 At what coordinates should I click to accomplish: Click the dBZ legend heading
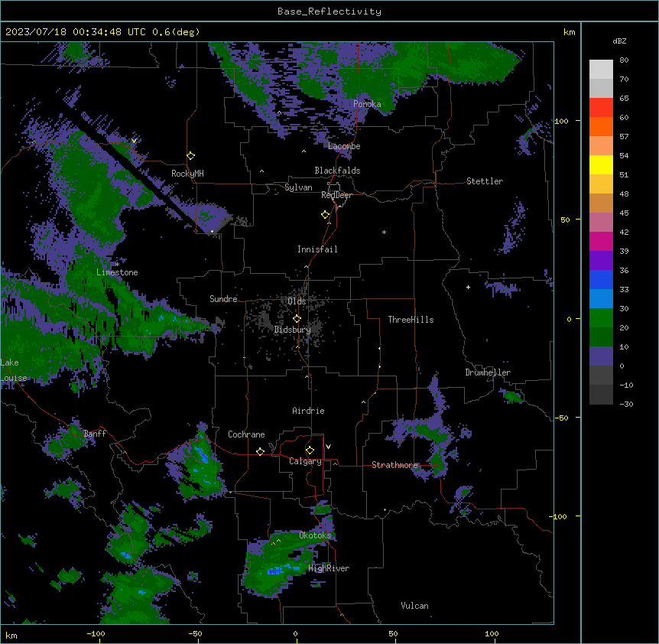tap(619, 41)
